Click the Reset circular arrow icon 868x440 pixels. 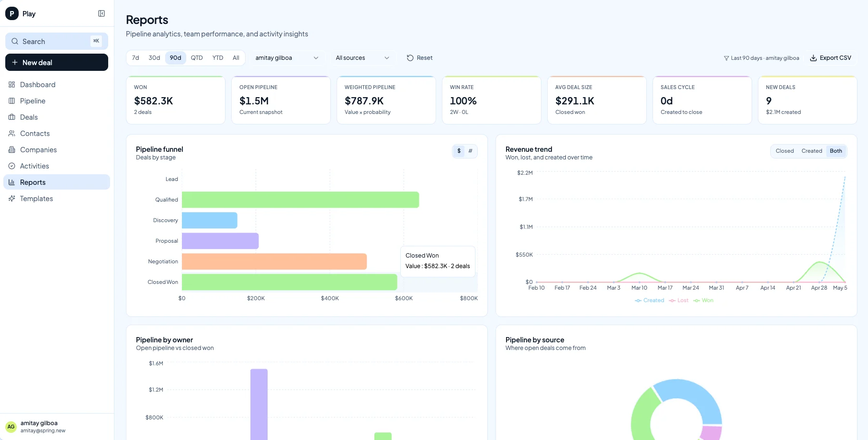pyautogui.click(x=410, y=58)
